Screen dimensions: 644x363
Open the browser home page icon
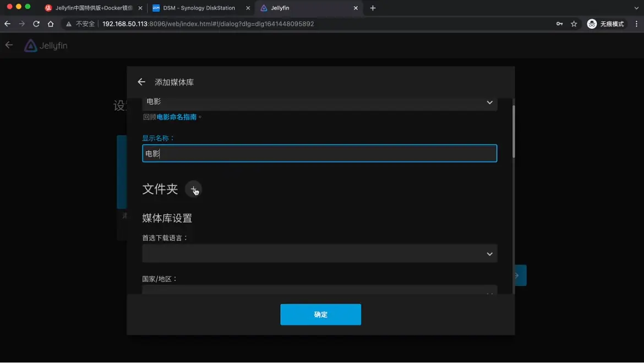click(51, 24)
